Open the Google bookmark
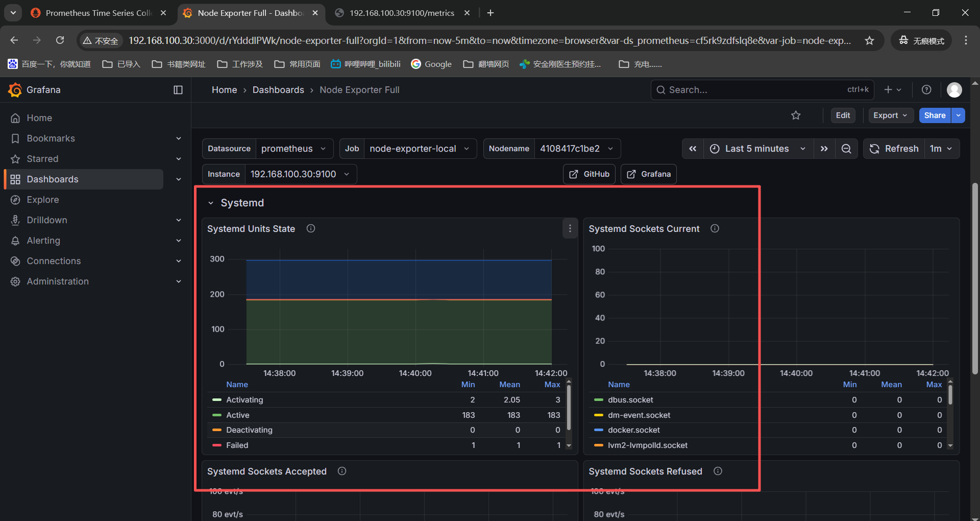980x521 pixels. (x=432, y=64)
